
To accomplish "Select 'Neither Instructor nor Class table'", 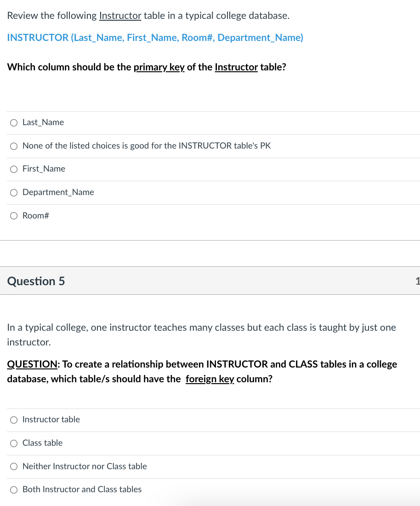I will coord(14,466).
